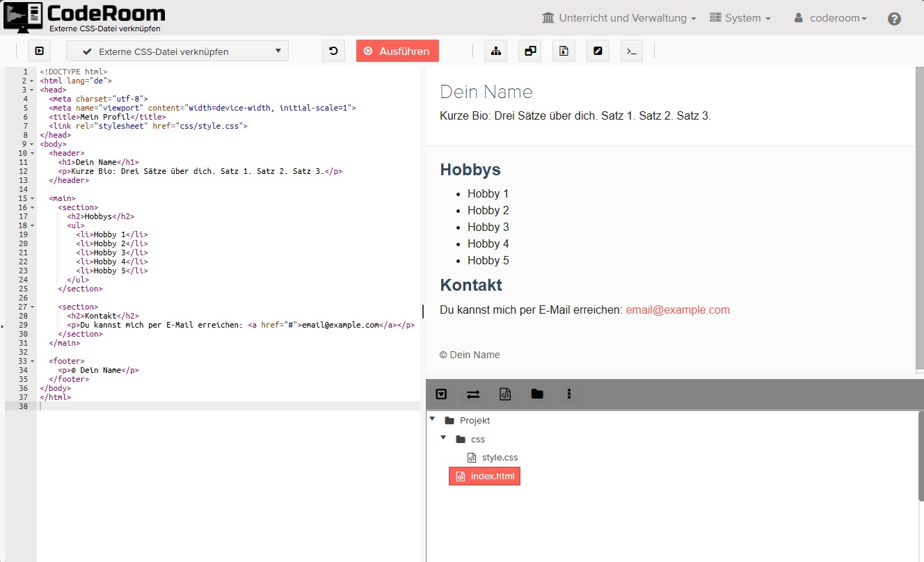This screenshot has width=924, height=562.
Task: Toggle the file panel collapse button
Action: [441, 394]
